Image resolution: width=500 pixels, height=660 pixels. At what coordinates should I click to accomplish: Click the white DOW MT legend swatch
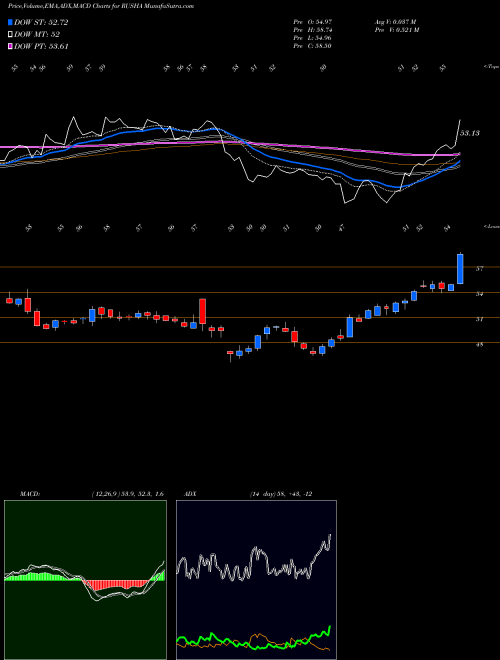[10, 34]
